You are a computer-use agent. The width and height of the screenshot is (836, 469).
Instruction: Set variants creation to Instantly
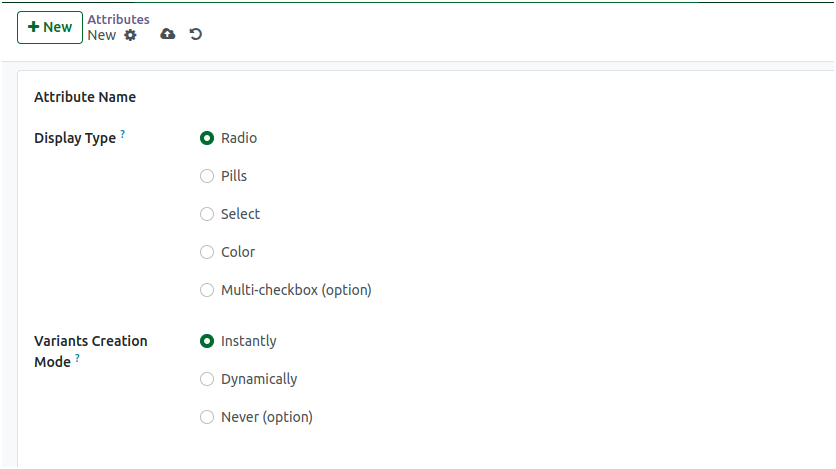point(207,341)
